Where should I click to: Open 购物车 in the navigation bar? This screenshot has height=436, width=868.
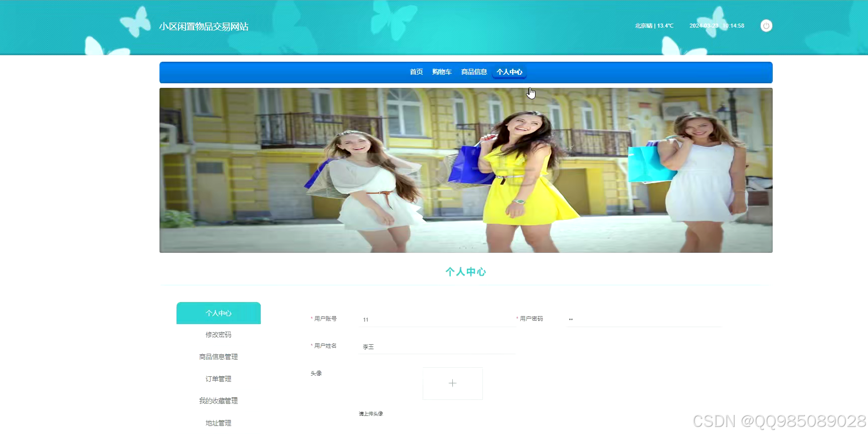(x=442, y=72)
